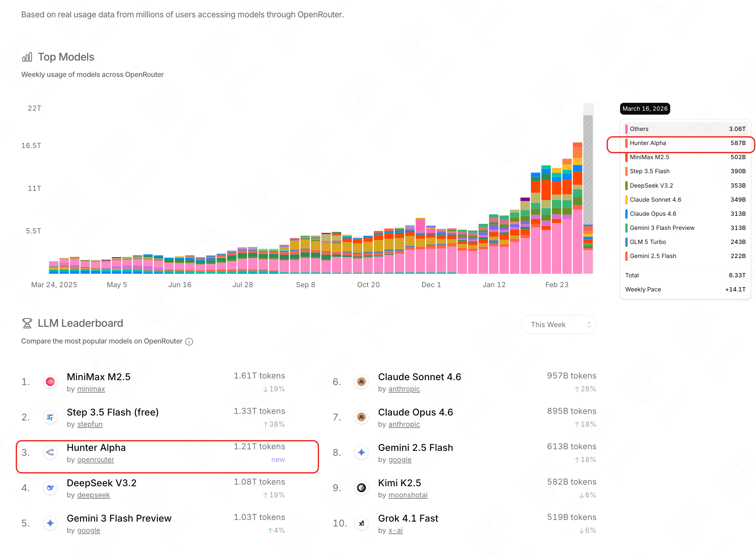Open the moonshotai author link
Viewport: 756px width, 556px height.
coord(407,495)
